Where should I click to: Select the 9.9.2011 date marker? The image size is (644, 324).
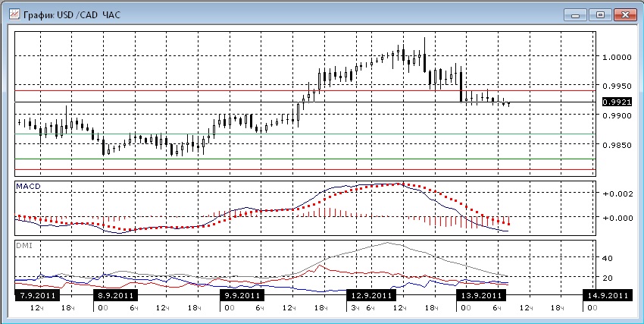[242, 295]
